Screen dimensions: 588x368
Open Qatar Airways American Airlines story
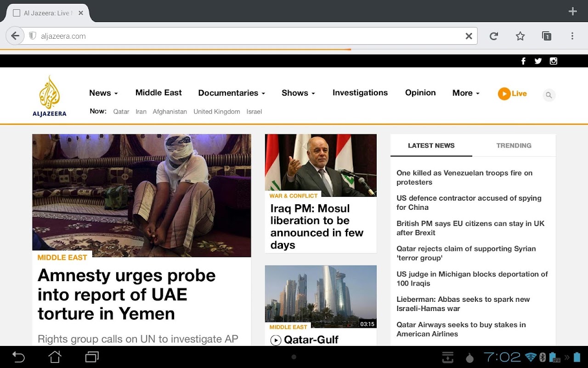(x=461, y=329)
